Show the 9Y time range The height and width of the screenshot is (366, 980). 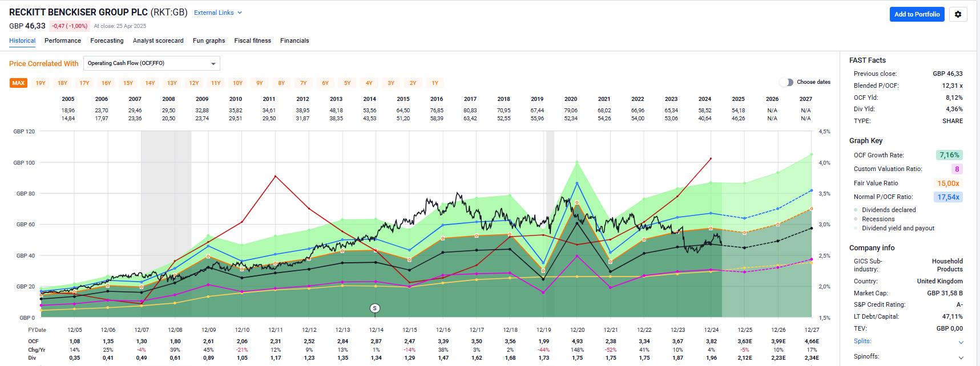(260, 83)
